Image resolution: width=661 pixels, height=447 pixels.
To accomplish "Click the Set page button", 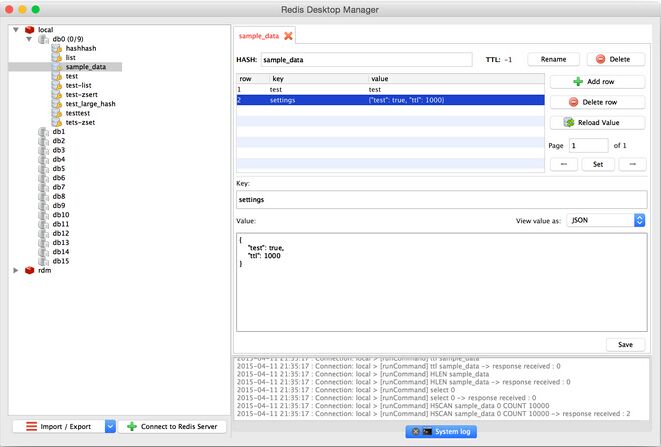I will tap(598, 164).
